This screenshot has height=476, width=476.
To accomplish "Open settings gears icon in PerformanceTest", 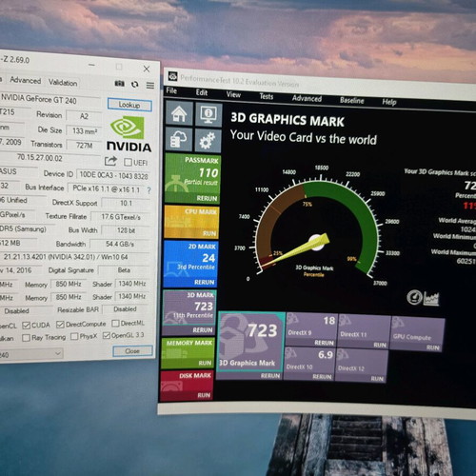I will click(208, 141).
